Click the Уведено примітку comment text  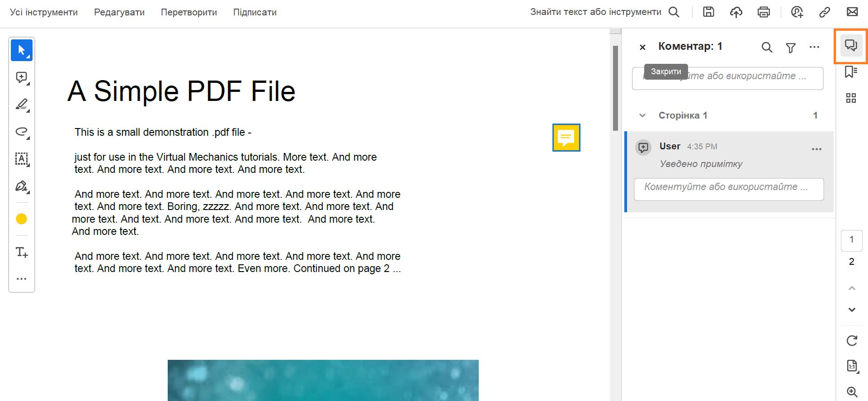701,164
